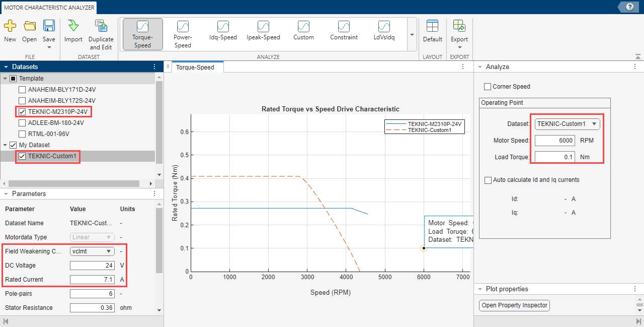
Task: Click the Open Property Inspector button
Action: [x=514, y=305]
